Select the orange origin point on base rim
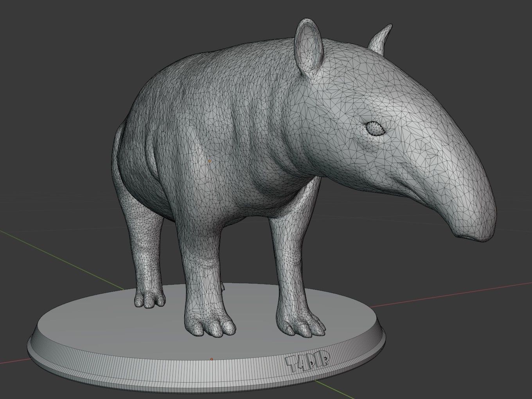The image size is (532, 399). tap(212, 359)
